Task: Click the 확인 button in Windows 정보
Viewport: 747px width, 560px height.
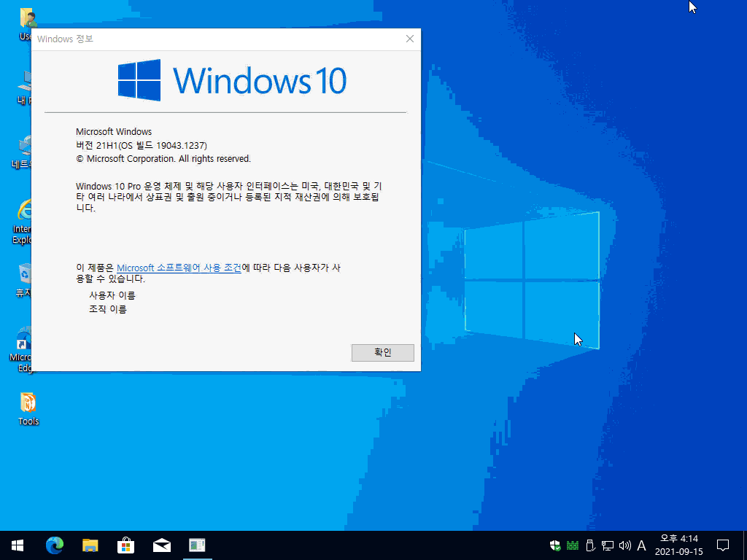Action: coord(382,352)
